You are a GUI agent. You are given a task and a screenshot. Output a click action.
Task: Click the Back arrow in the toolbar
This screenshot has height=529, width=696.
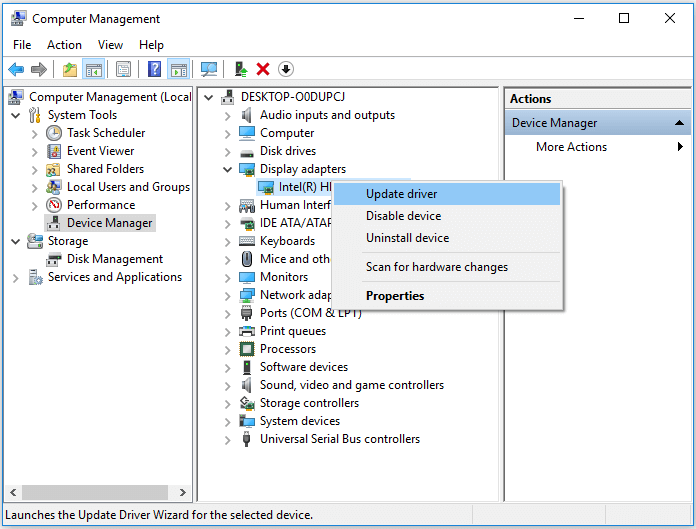[x=16, y=69]
